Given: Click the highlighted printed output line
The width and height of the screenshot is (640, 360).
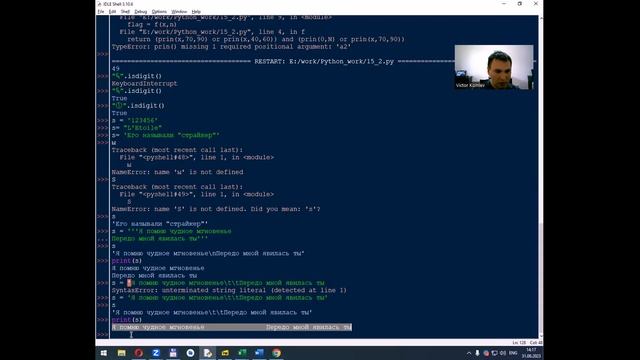Looking at the screenshot, I should [231, 327].
